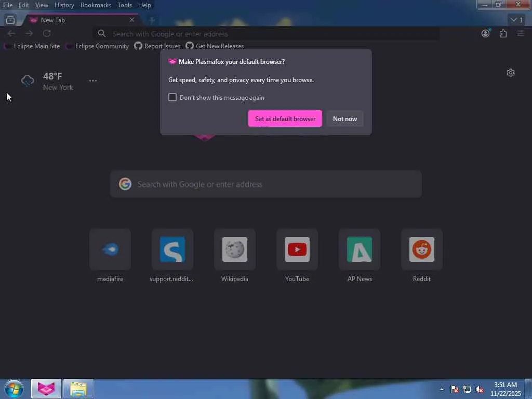Check Don't show this message again
Screen dimensions: 532x399
(x=172, y=97)
